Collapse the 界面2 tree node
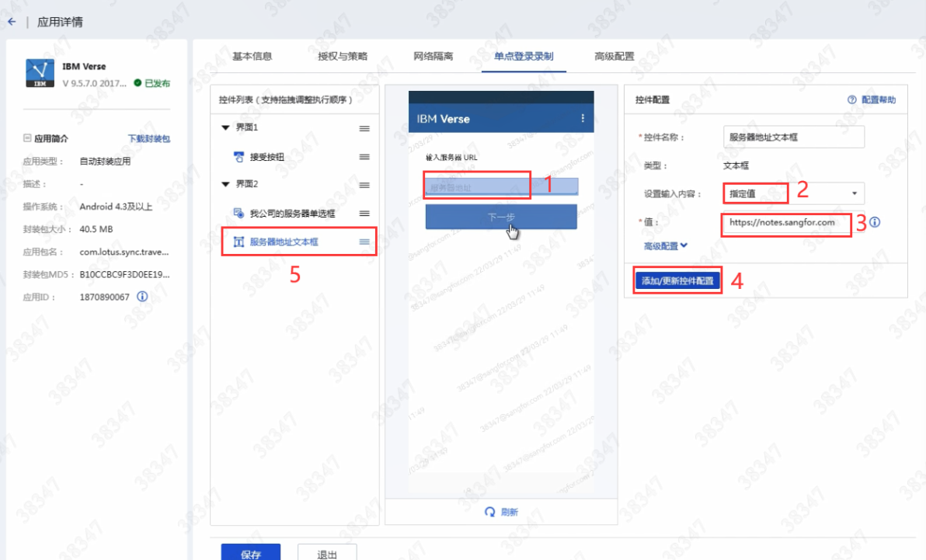The image size is (926, 560). pos(226,185)
